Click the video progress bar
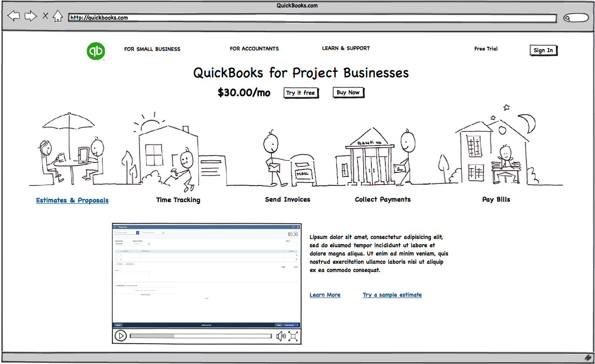 pos(201,336)
